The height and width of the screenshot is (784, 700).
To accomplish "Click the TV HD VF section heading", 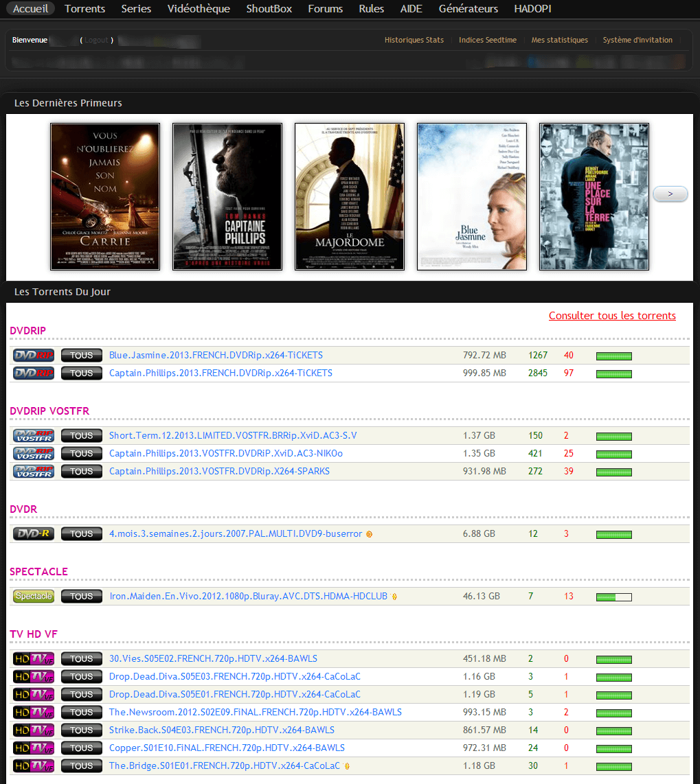I will (x=34, y=634).
